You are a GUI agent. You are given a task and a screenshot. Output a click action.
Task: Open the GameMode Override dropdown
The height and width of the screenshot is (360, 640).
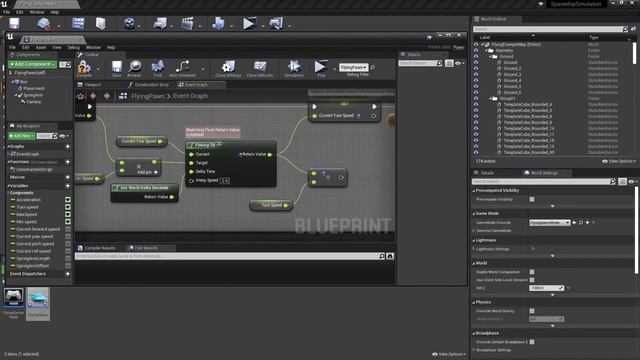549,222
